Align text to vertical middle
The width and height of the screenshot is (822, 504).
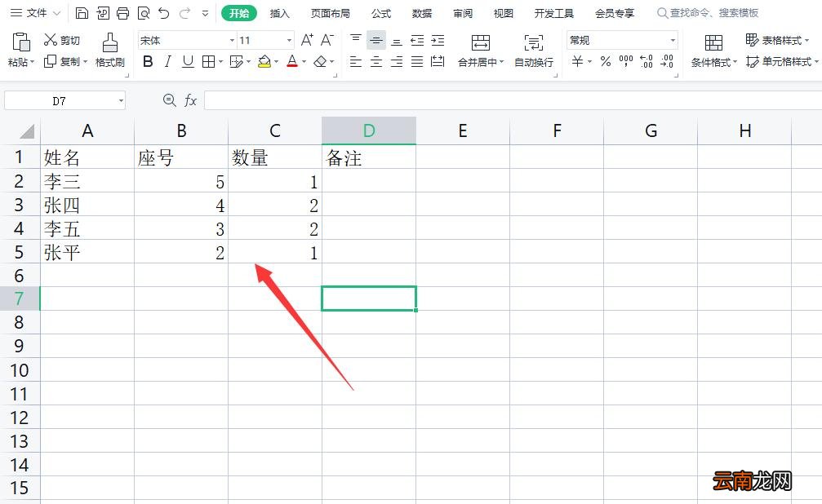(376, 40)
